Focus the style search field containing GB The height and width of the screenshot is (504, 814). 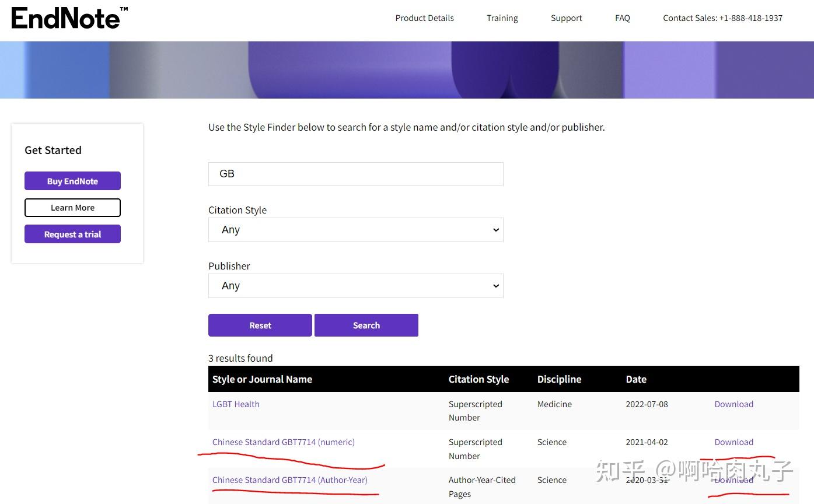coord(355,174)
